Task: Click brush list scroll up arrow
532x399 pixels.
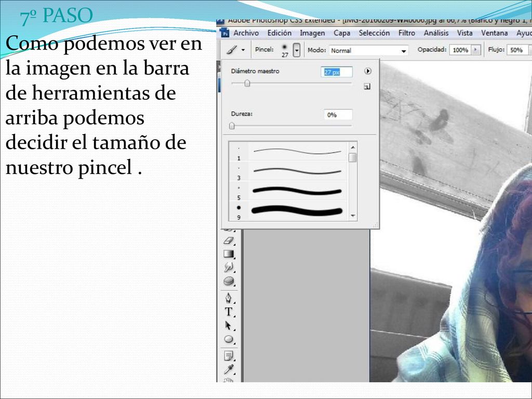Action: pos(353,147)
